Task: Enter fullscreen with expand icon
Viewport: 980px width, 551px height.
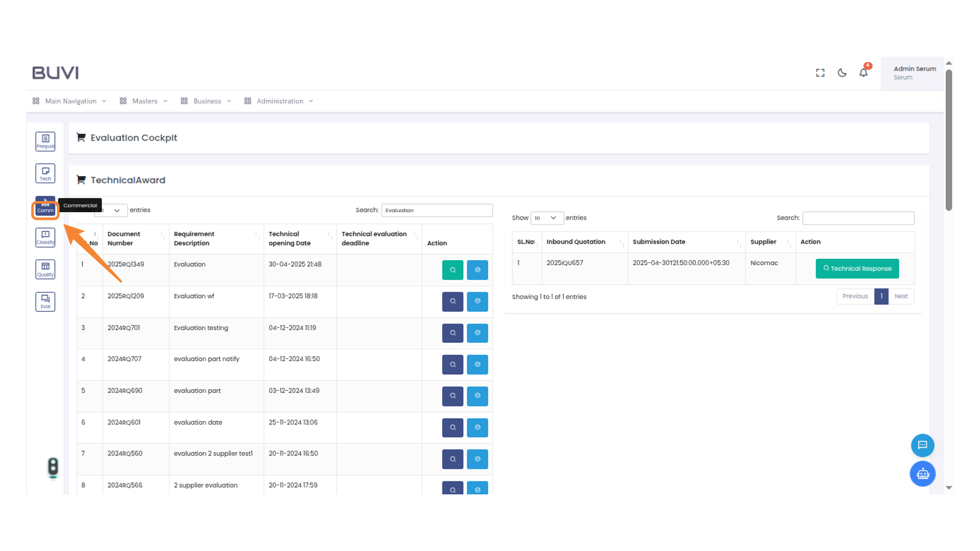Action: (820, 72)
